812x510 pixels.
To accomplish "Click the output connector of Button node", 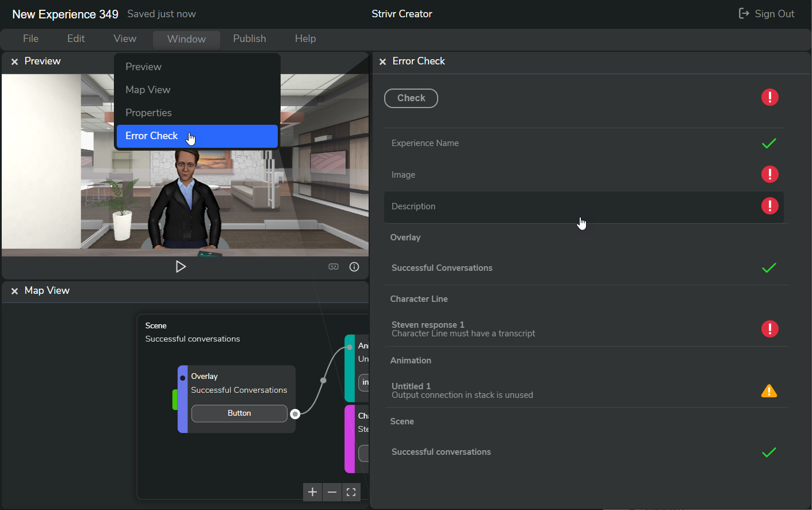I will [295, 414].
